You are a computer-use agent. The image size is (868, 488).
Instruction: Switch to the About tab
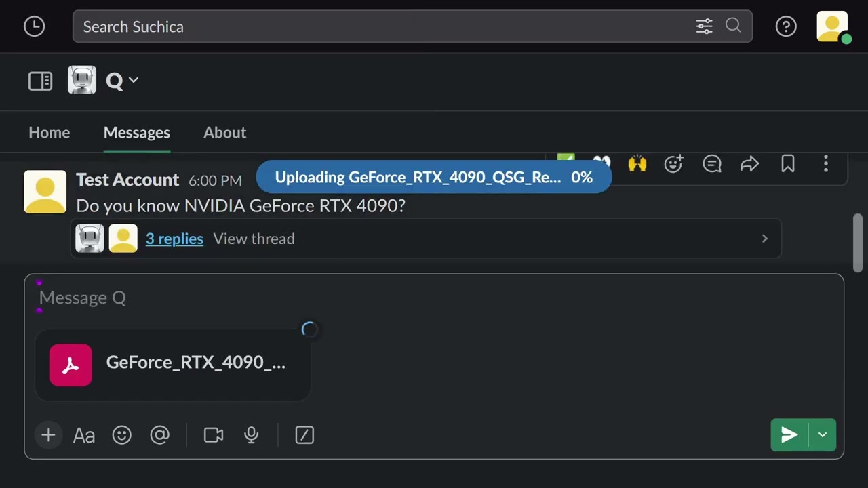pos(224,132)
